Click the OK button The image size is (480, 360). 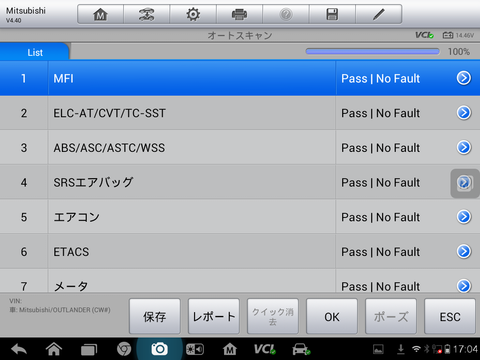[332, 316]
